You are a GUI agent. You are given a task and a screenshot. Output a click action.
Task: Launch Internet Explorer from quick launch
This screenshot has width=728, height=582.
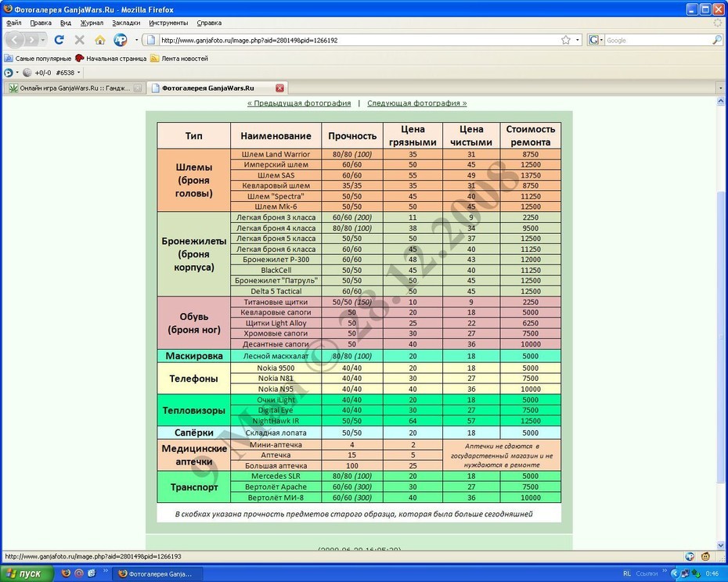(92, 573)
